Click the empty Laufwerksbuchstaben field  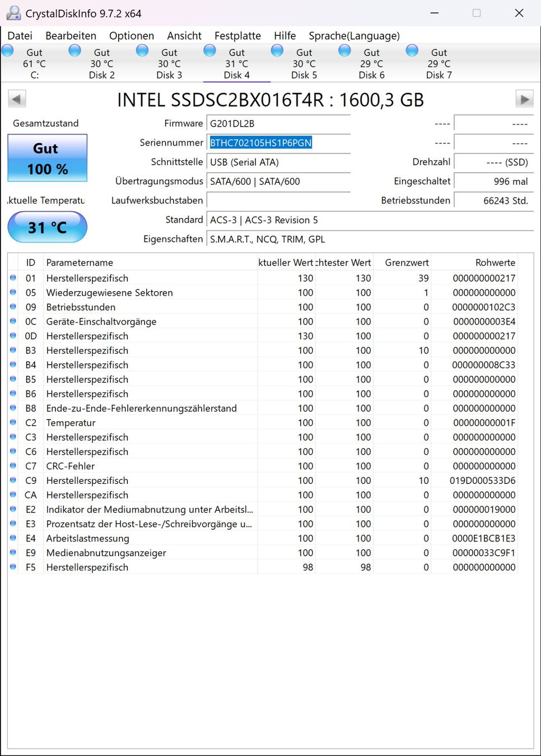(x=278, y=200)
